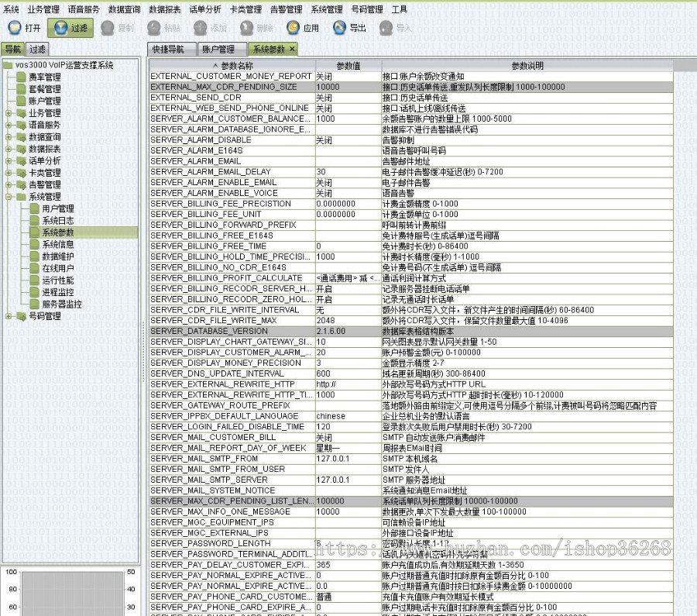
Task: Click the 套餐管理 tree node icon
Action: (x=21, y=89)
